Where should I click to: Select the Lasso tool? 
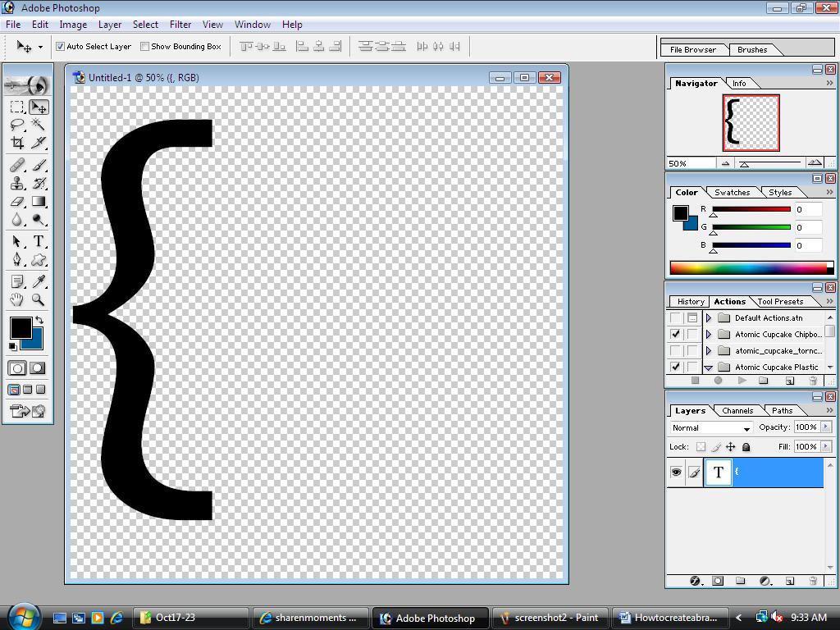(x=17, y=125)
